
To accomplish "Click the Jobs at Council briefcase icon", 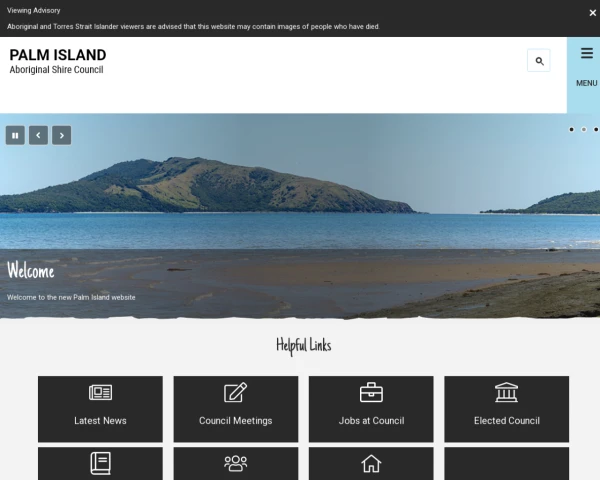I will (x=371, y=393).
